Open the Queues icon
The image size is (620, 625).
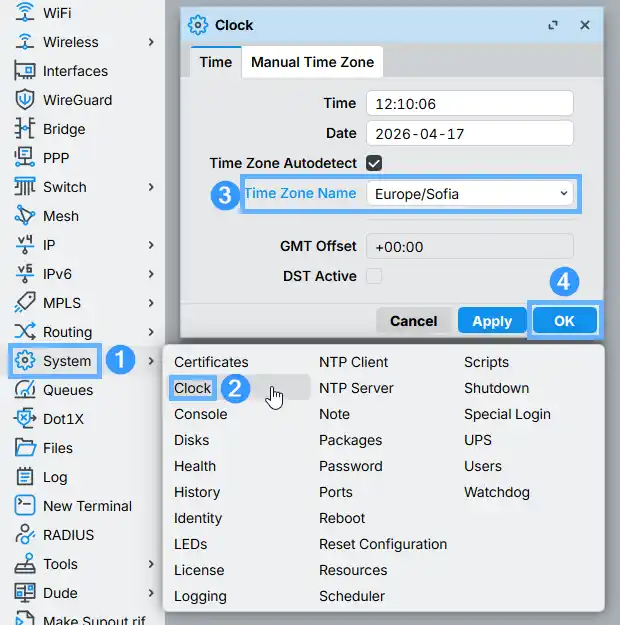(x=25, y=390)
